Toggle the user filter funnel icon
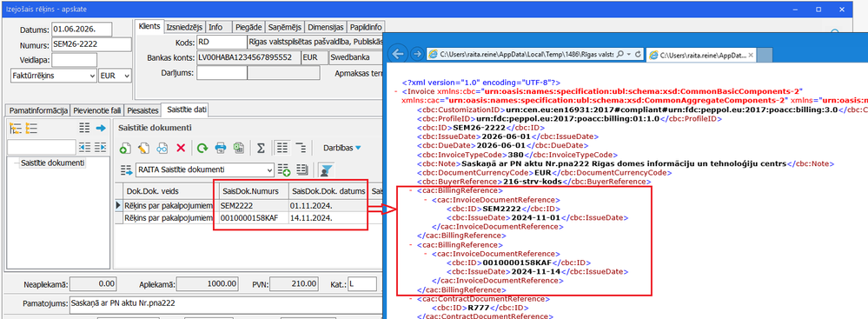Screen dimensions: 868x319 pos(327,169)
